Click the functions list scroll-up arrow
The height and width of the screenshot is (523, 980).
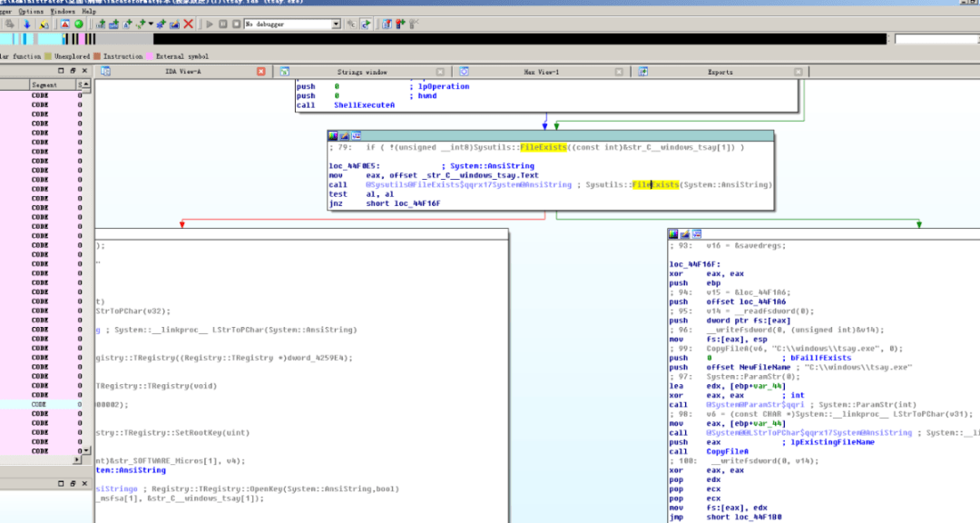pyautogui.click(x=87, y=85)
